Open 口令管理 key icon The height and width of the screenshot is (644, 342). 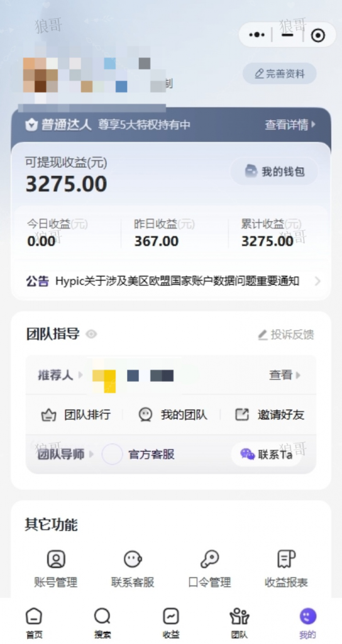pos(209,559)
